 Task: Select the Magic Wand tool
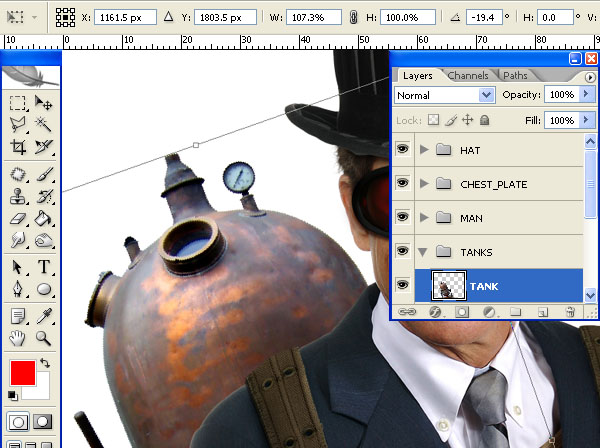(43, 123)
